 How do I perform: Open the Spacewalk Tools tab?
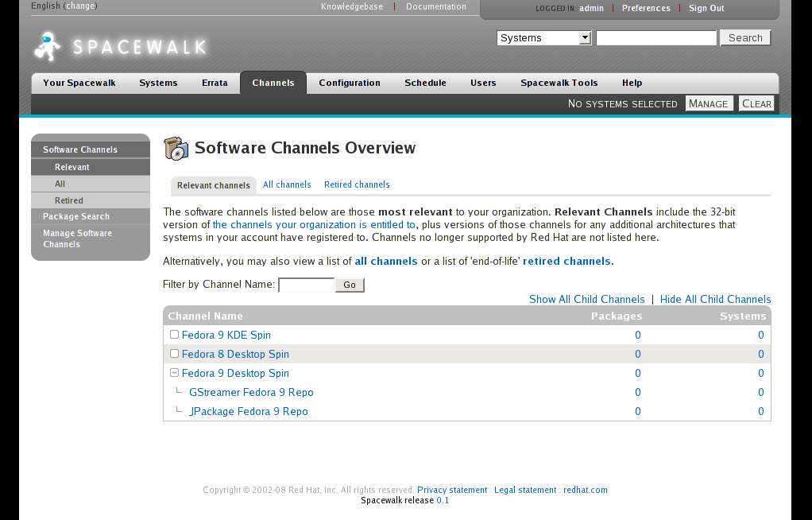[x=559, y=83]
